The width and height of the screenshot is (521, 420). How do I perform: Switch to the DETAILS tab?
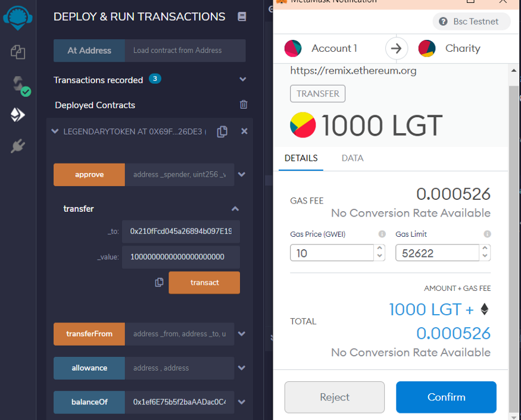[x=301, y=158]
